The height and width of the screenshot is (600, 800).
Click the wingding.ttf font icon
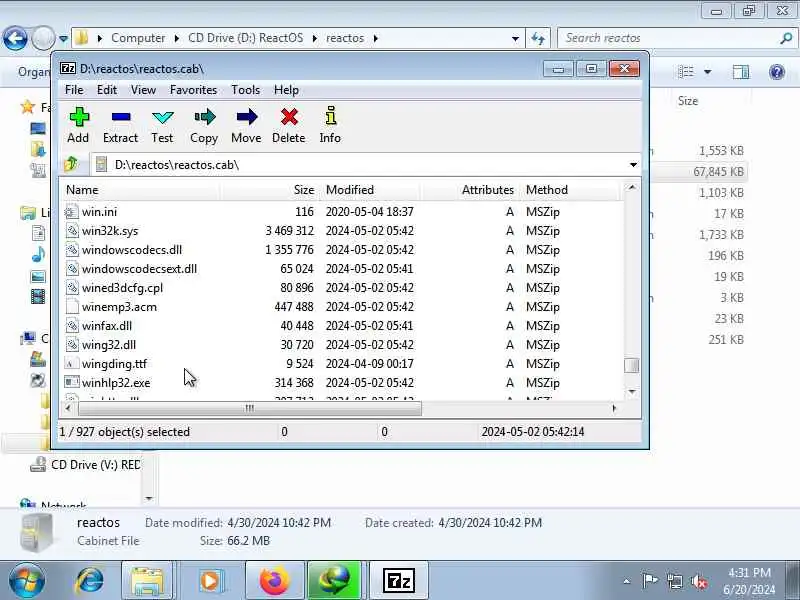(72, 363)
